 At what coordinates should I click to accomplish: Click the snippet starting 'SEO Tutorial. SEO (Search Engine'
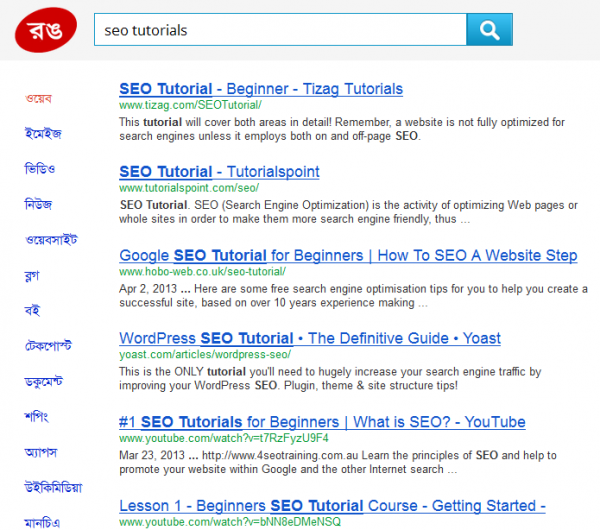click(348, 212)
